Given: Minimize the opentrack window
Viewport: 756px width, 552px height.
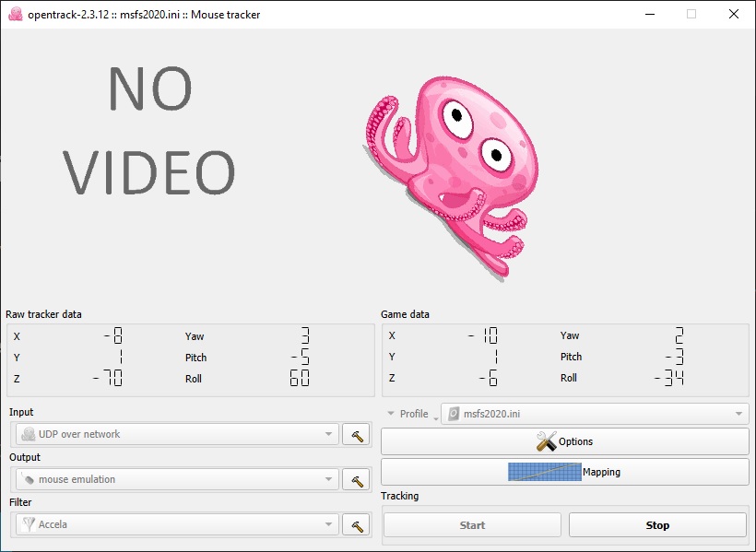Looking at the screenshot, I should 648,15.
